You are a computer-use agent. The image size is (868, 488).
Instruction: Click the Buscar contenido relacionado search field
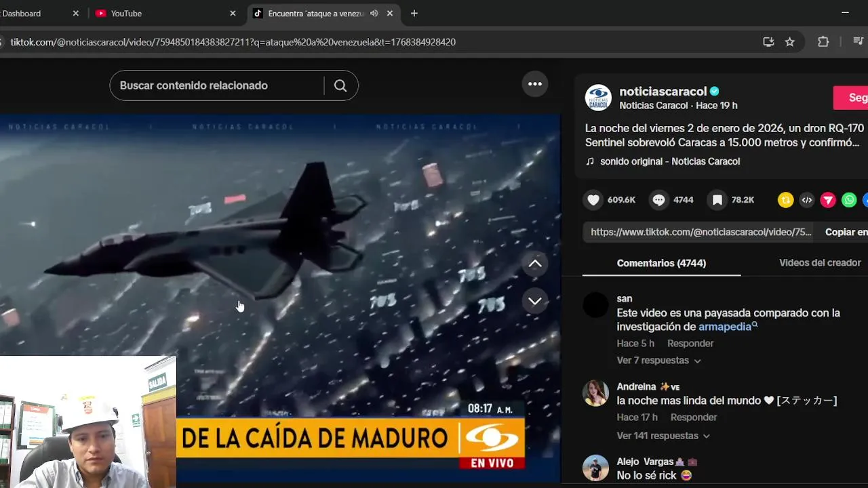[217, 85]
